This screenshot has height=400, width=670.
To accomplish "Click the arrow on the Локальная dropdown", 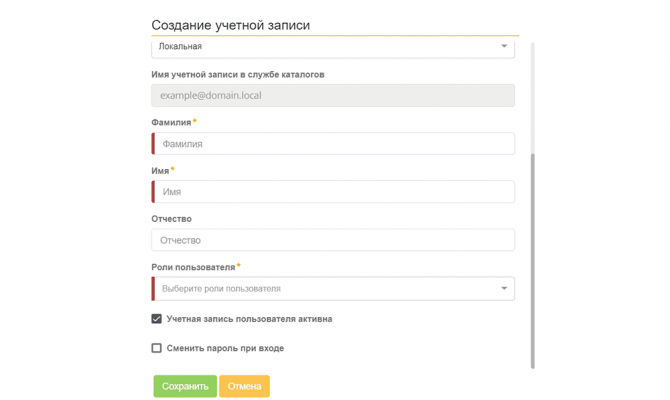I will pyautogui.click(x=504, y=46).
